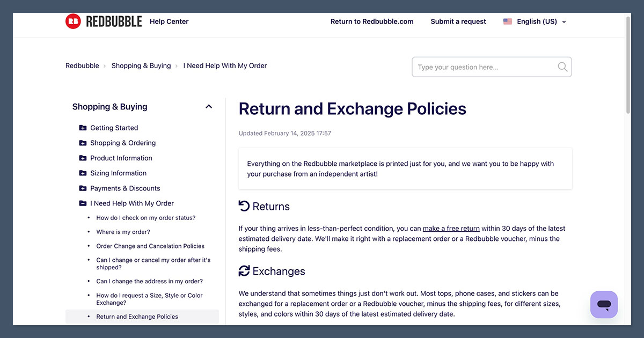Expand the Shopping & Ordering category
The width and height of the screenshot is (644, 338).
122,143
